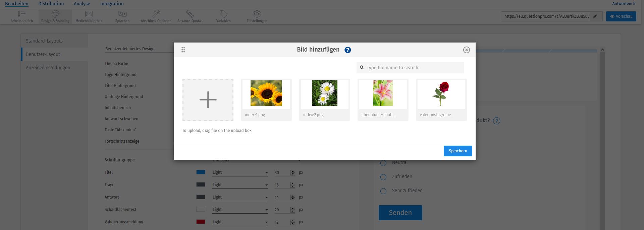Select the lily image lilienbluete-shutt
Screen dimensions: 644x230
point(383,100)
